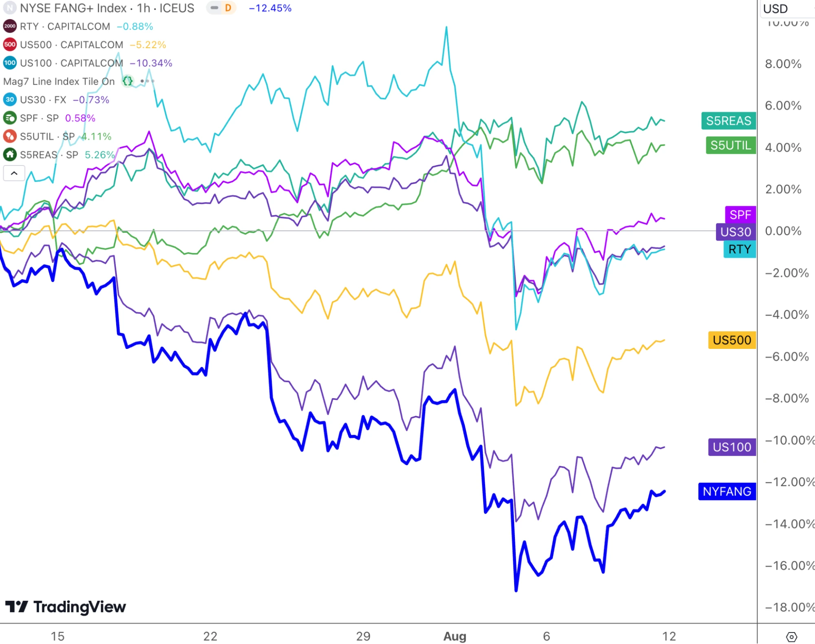The width and height of the screenshot is (815, 644).
Task: Click the S5REAS house logo
Action: click(x=10, y=155)
